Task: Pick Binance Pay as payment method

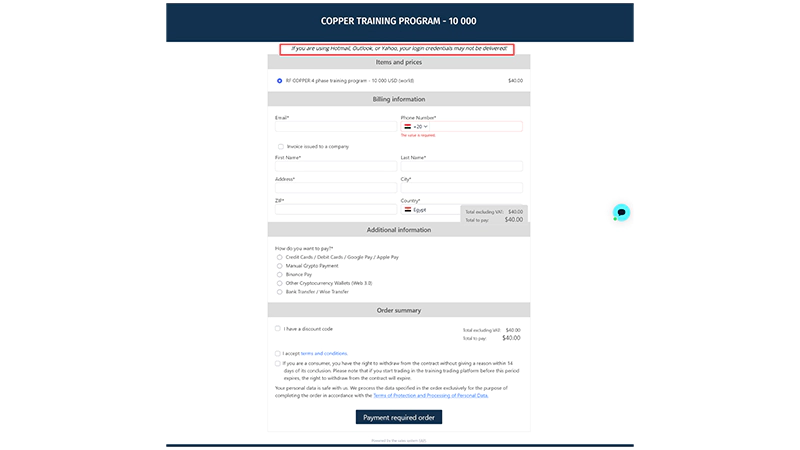Action: (x=280, y=274)
